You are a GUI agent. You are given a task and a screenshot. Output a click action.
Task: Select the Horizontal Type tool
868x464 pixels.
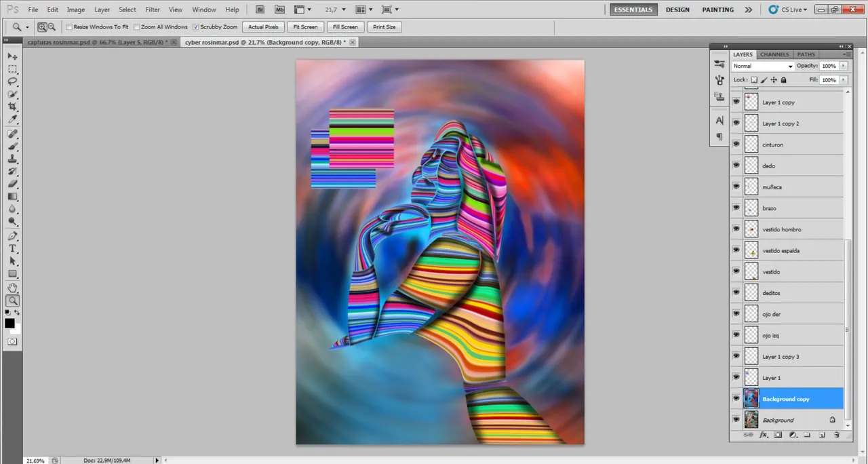pos(12,248)
